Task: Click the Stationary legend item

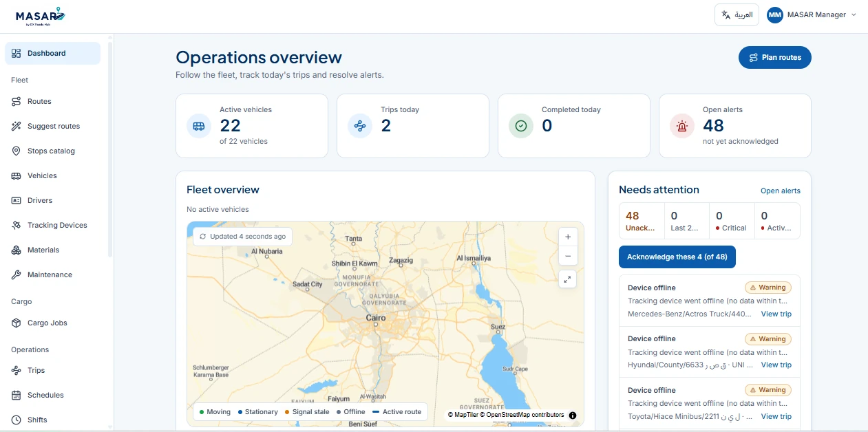Action: coord(257,412)
